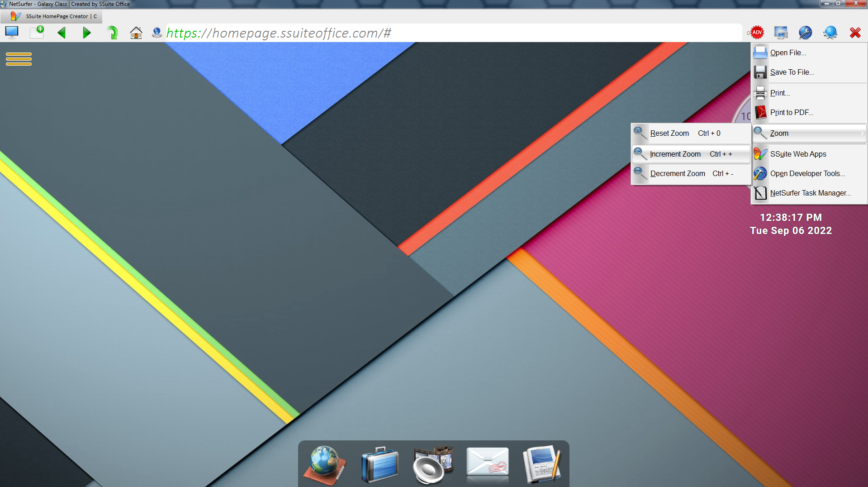Open the hamburger menu on the page
The height and width of the screenshot is (487, 868).
(19, 59)
